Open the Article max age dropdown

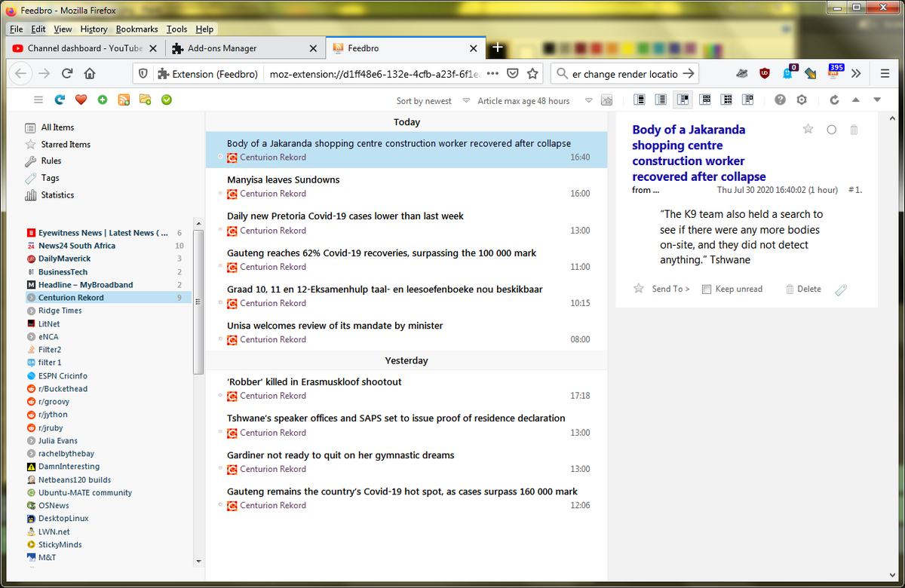pos(535,100)
